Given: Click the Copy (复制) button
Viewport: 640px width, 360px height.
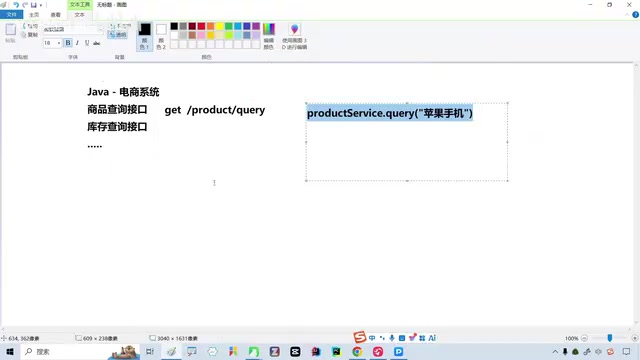Looking at the screenshot, I should click(x=29, y=35).
